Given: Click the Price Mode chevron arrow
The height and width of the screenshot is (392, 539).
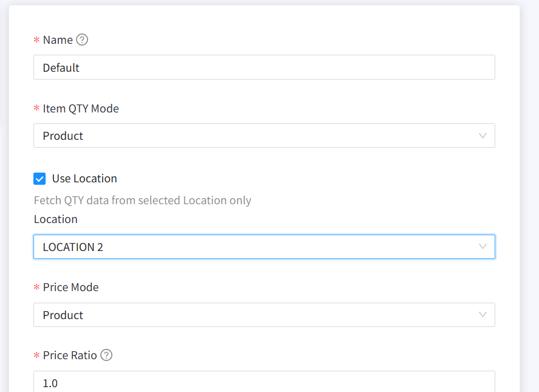Looking at the screenshot, I should [482, 315].
